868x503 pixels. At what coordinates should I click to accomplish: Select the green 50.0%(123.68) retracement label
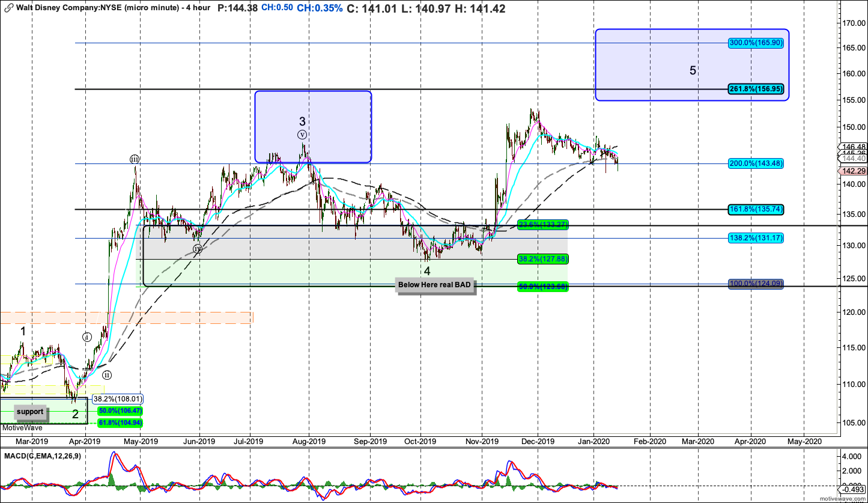543,287
